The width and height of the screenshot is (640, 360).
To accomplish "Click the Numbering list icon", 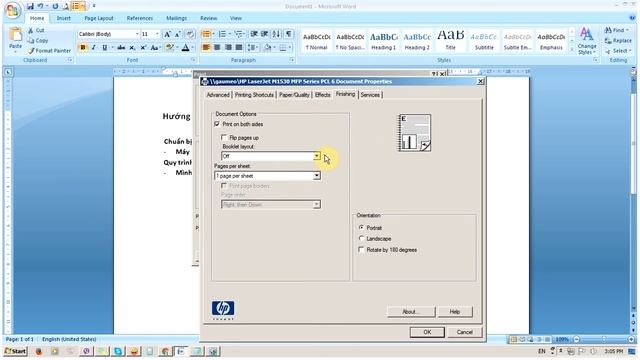I will [x=222, y=34].
